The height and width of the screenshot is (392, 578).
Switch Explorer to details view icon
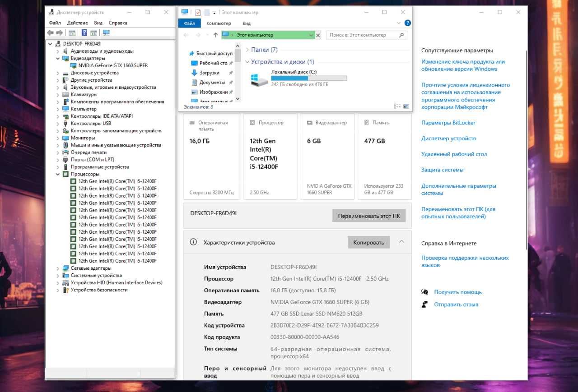click(x=397, y=106)
